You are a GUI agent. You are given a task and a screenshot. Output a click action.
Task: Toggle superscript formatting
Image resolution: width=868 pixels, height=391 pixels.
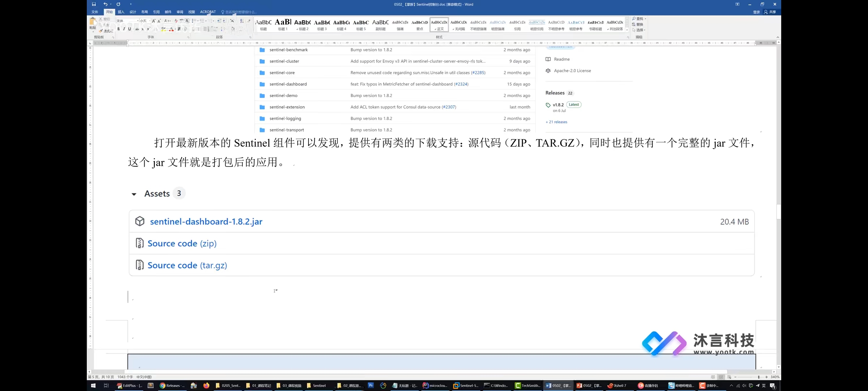[148, 29]
